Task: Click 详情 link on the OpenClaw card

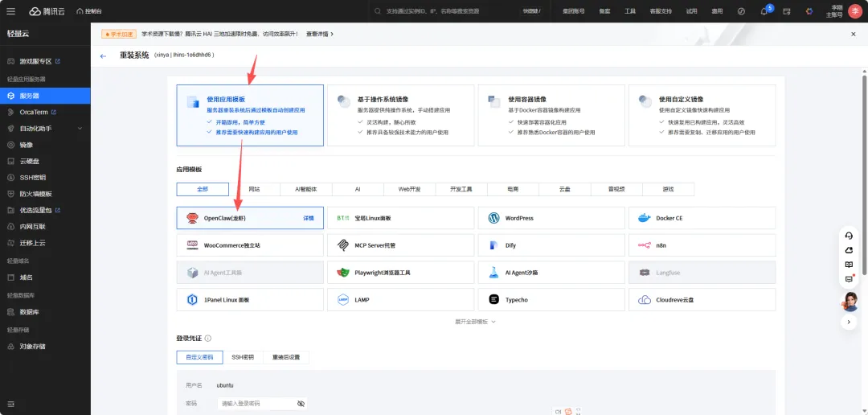Action: pyautogui.click(x=309, y=218)
